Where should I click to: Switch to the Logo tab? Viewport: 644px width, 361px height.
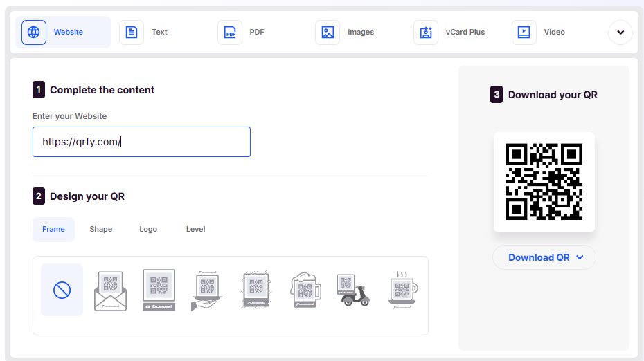[x=148, y=229]
